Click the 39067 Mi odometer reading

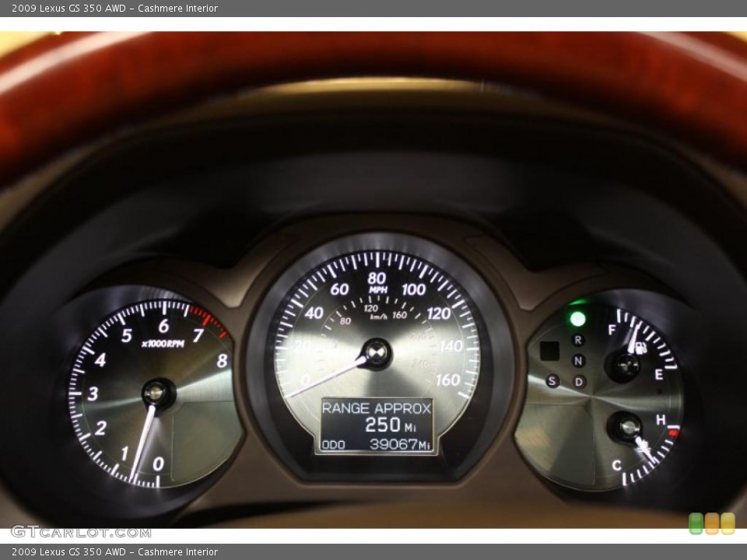tap(400, 444)
